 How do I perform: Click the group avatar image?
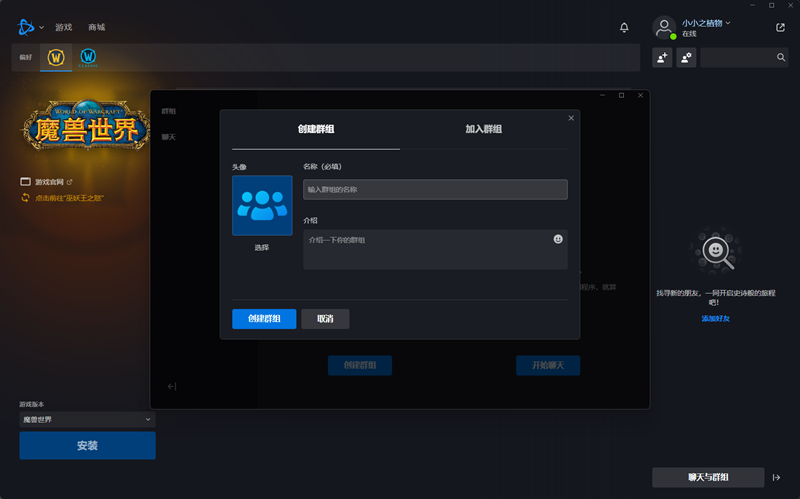262,205
